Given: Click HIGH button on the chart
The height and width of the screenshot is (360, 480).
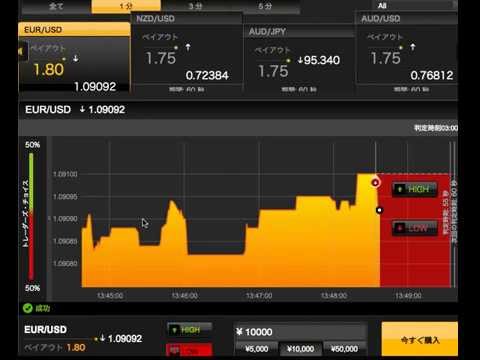Looking at the screenshot, I should pyautogui.click(x=414, y=189).
